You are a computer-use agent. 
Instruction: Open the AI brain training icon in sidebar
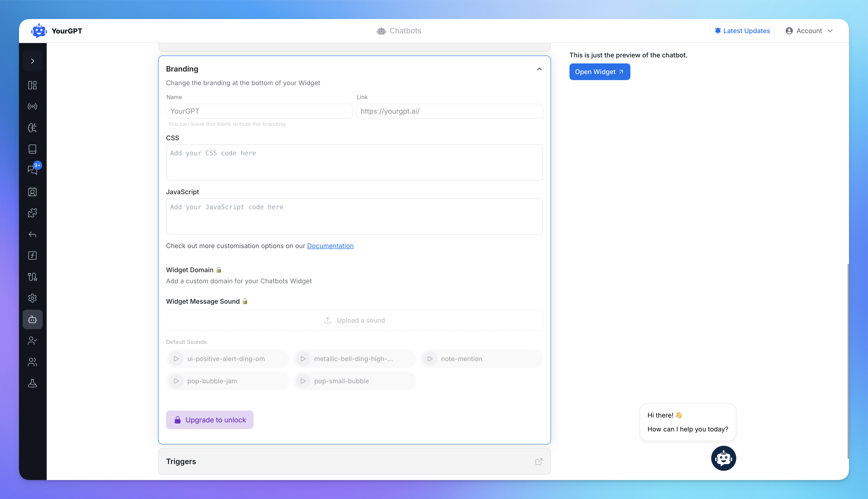coord(33,128)
